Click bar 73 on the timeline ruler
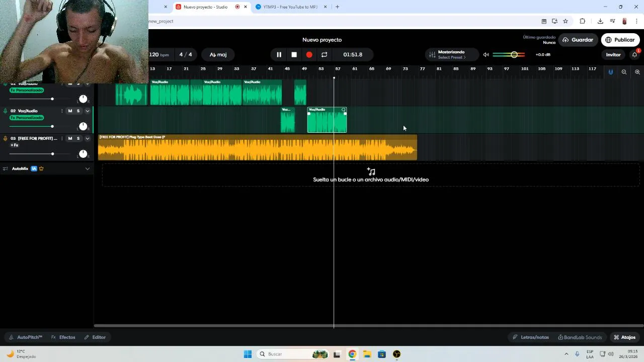The width and height of the screenshot is (644, 362). pos(405,68)
